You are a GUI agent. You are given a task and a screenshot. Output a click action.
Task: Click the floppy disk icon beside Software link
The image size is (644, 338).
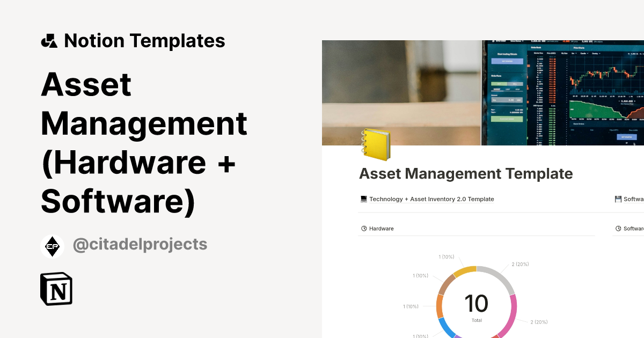pos(617,199)
